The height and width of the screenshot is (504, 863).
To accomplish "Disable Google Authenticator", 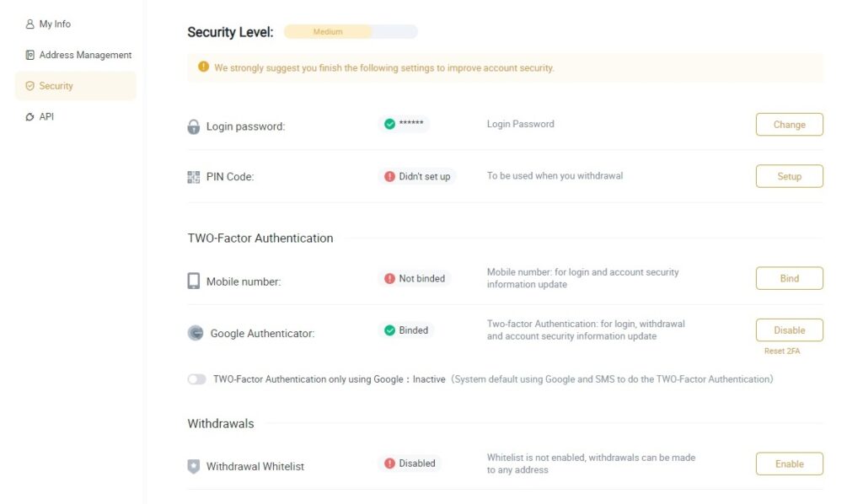I will point(789,330).
